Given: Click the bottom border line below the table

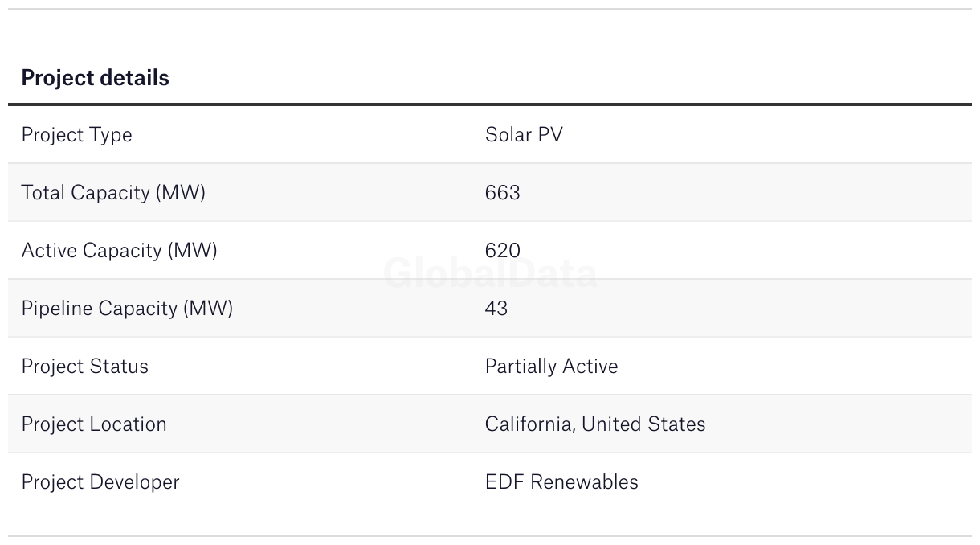Looking at the screenshot, I should coord(490,536).
